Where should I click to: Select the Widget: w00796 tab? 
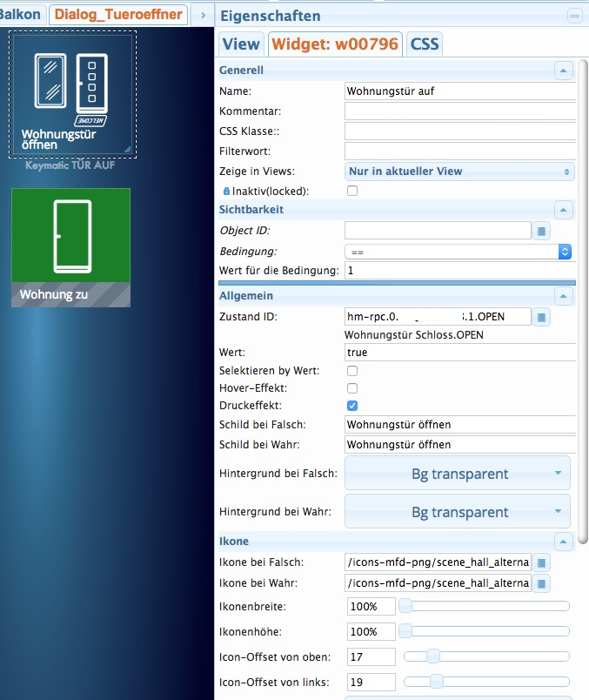coord(335,44)
